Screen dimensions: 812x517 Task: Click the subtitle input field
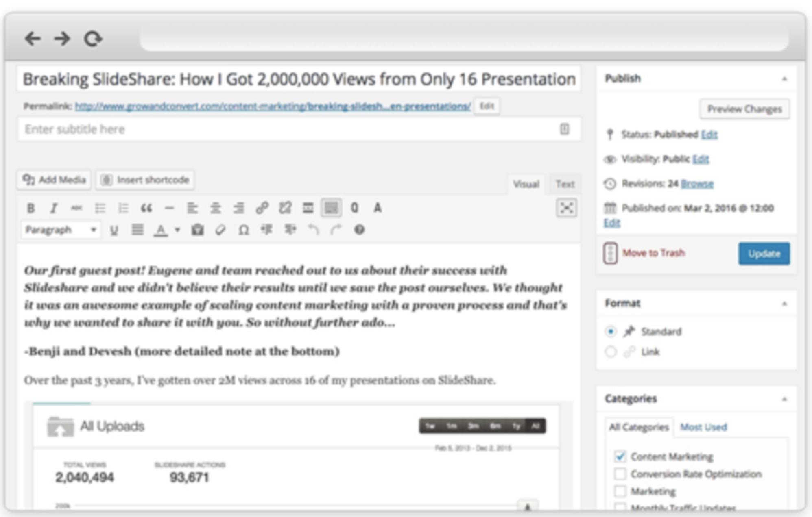pos(299,129)
